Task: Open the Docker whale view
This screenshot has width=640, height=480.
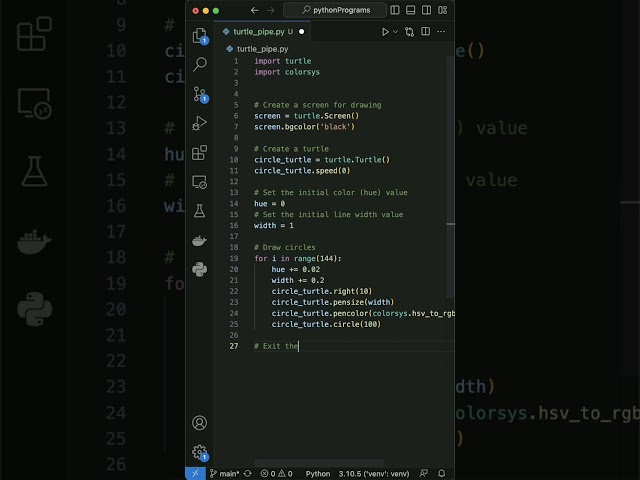Action: [x=200, y=240]
